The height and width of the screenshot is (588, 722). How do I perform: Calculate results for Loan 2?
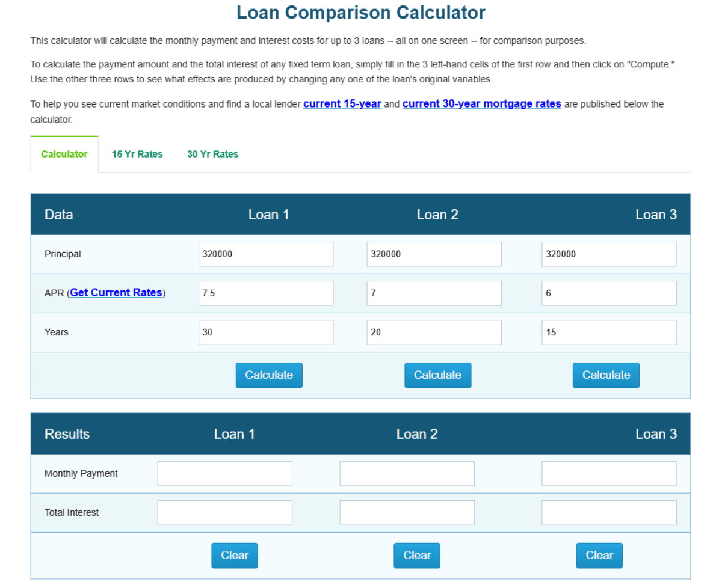click(x=437, y=375)
